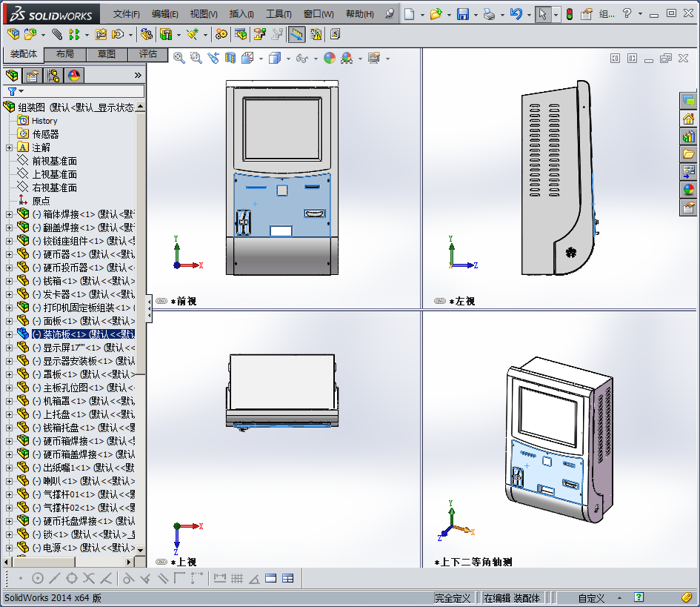Click the New document icon
Image resolution: width=700 pixels, height=607 pixels.
point(409,14)
